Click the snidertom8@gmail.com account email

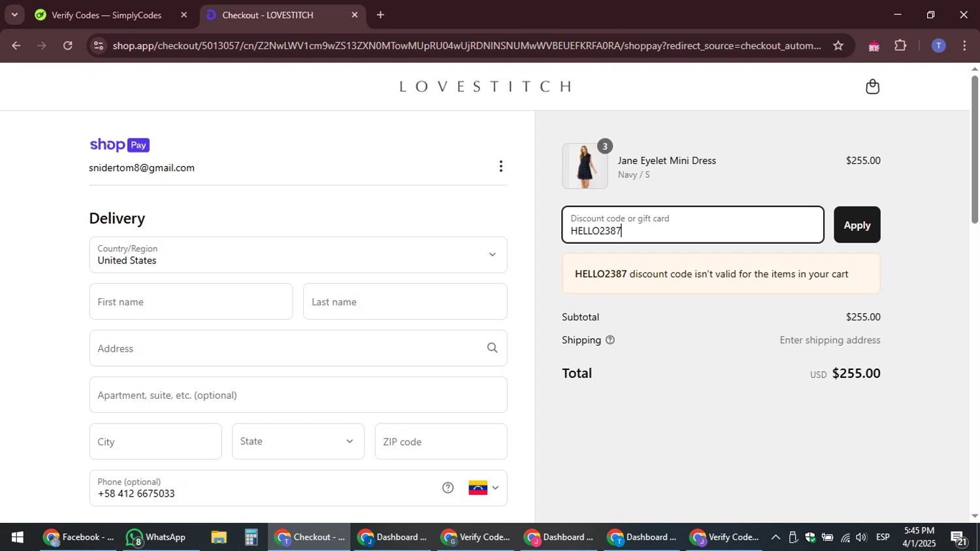pyautogui.click(x=142, y=168)
